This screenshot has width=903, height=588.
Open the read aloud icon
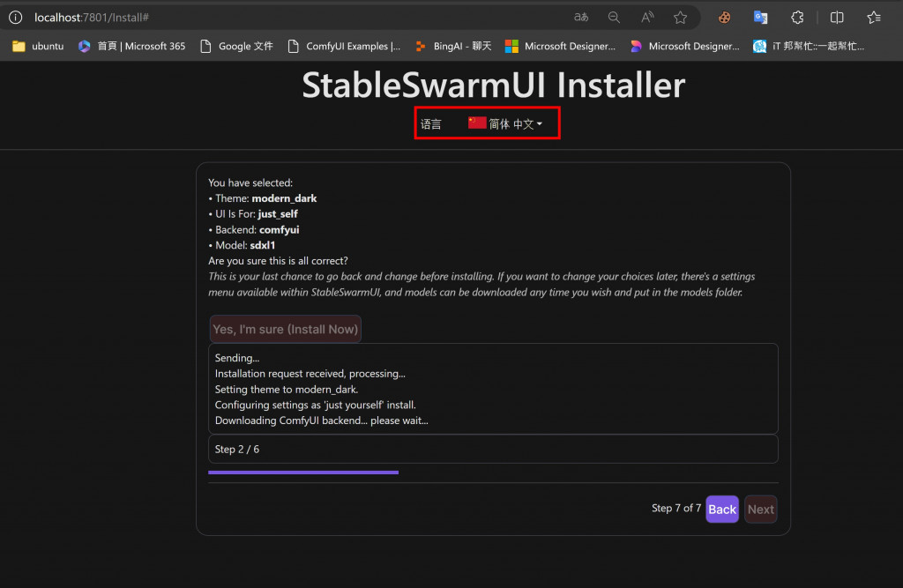click(647, 18)
